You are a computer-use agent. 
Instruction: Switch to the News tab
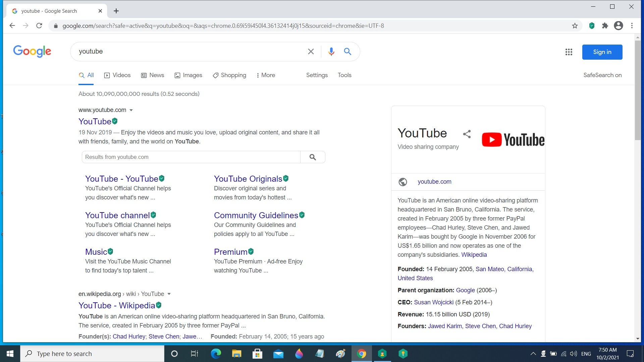153,75
